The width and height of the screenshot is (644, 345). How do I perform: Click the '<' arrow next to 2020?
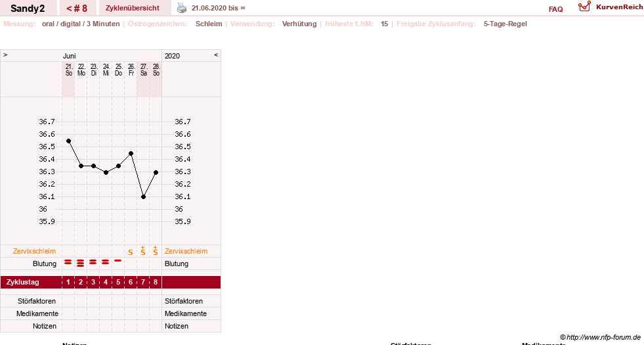216,55
